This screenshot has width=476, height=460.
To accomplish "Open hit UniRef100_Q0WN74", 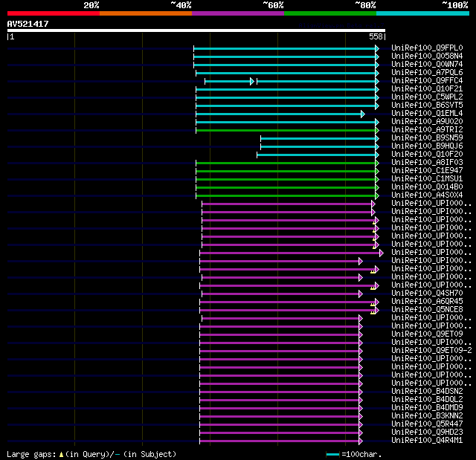I will pos(427,65).
